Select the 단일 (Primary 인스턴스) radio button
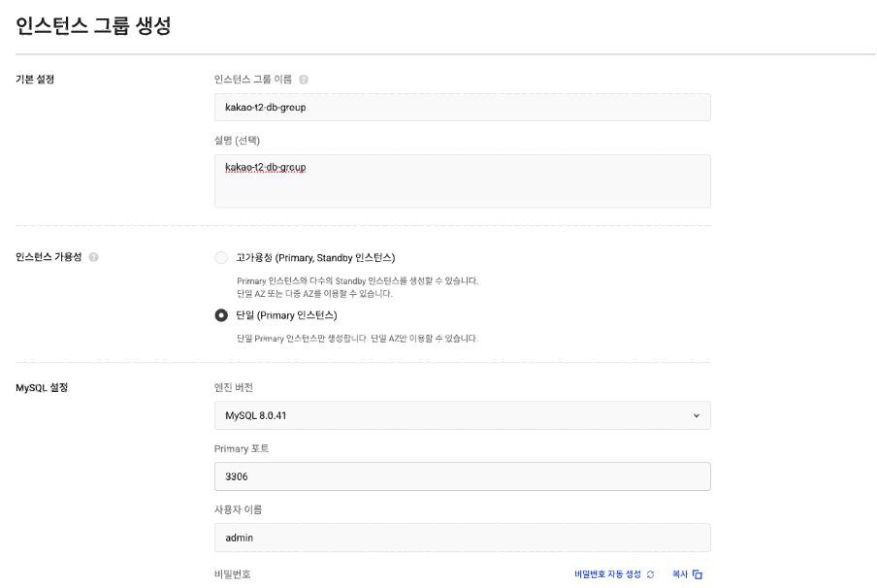The image size is (877, 588). coord(221,315)
